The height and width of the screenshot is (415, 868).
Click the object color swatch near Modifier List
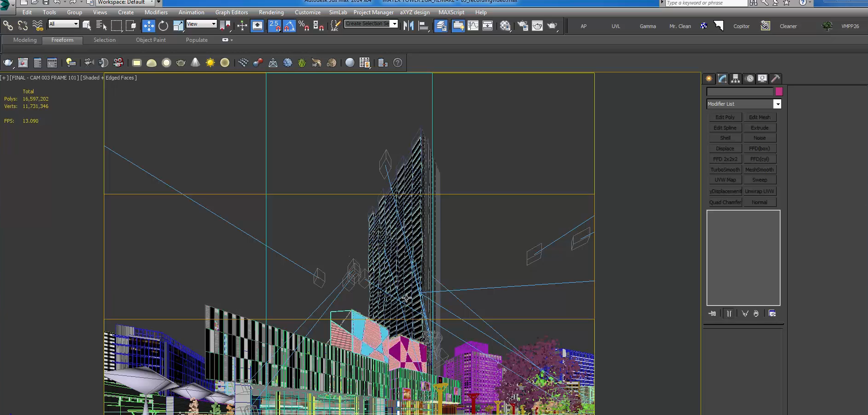pos(778,91)
